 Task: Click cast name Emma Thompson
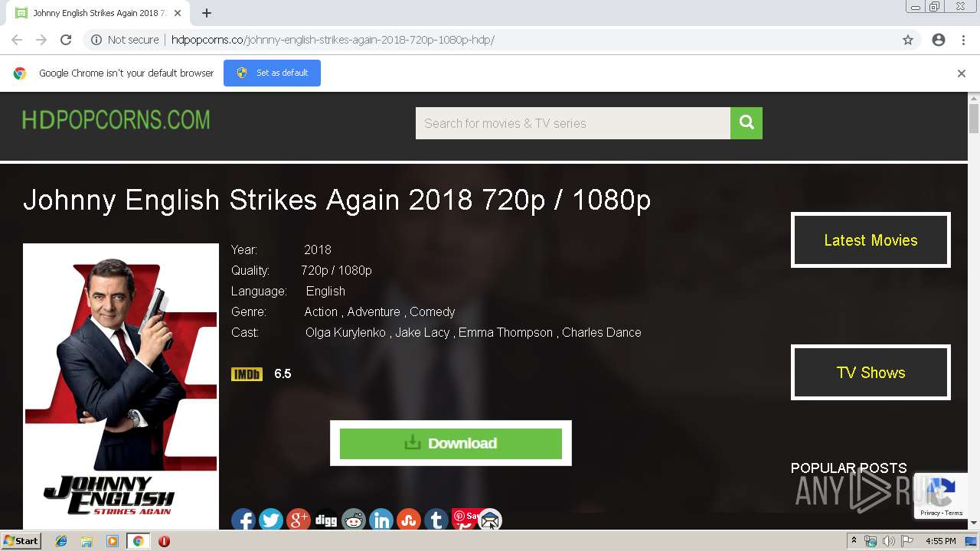coord(505,332)
